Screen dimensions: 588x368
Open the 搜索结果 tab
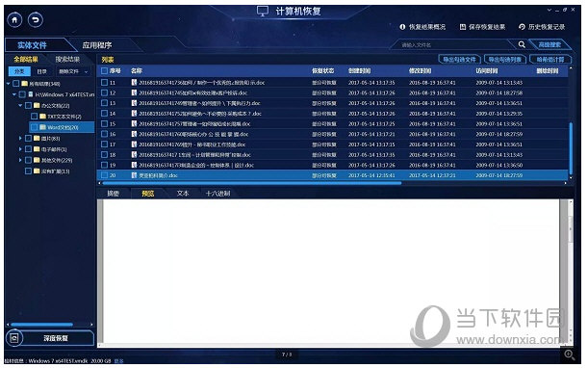tap(67, 60)
